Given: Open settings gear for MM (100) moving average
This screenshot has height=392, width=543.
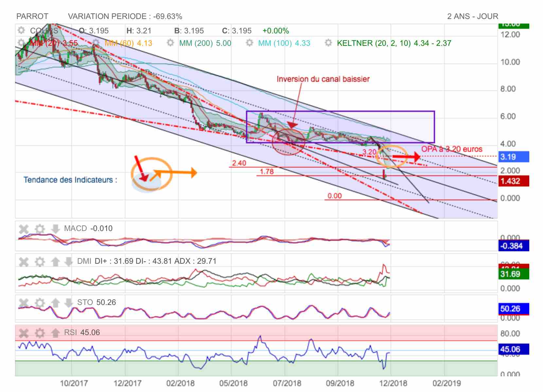Looking at the screenshot, I should pos(250,43).
